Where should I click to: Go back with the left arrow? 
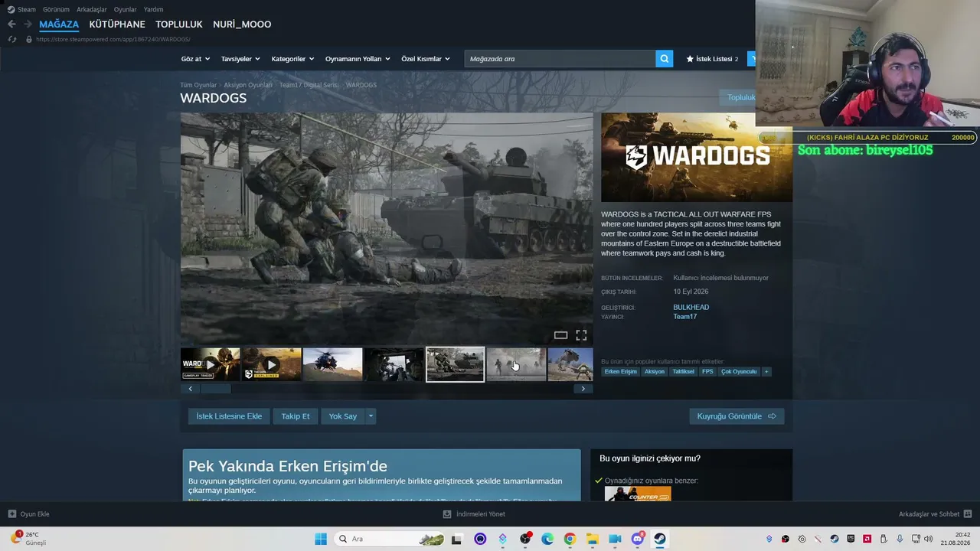coord(11,24)
